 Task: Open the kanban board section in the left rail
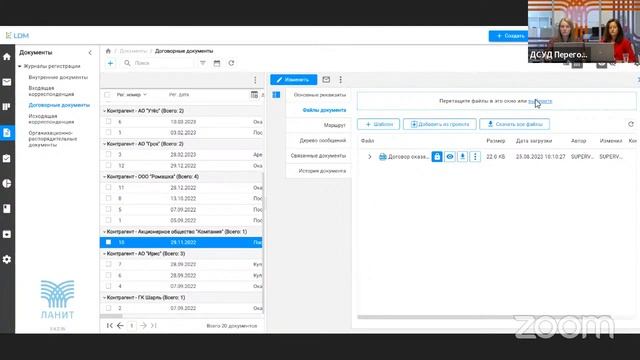(7, 107)
